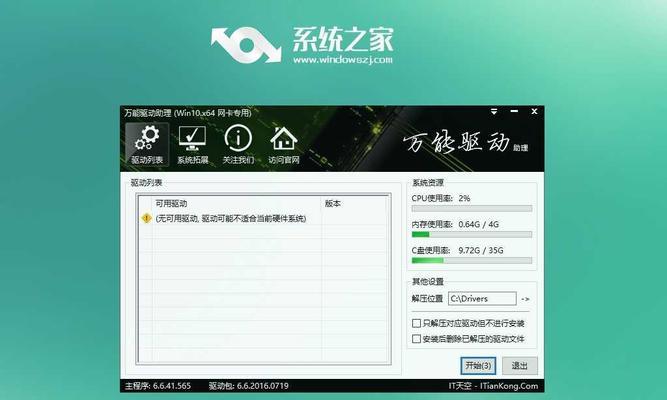
Task: Click the IT天空 - ITianKong.Com link
Action: tap(493, 386)
